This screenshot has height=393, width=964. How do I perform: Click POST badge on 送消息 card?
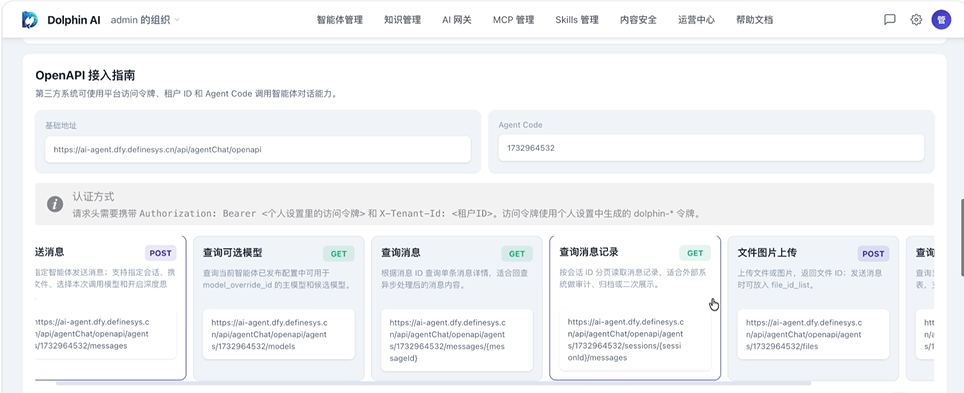161,253
